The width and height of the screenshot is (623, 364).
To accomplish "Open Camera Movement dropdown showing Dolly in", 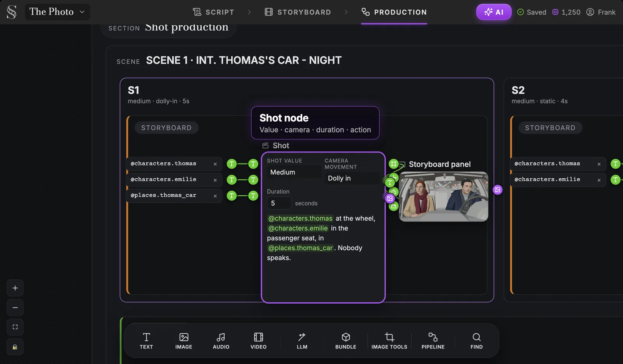I will point(352,178).
